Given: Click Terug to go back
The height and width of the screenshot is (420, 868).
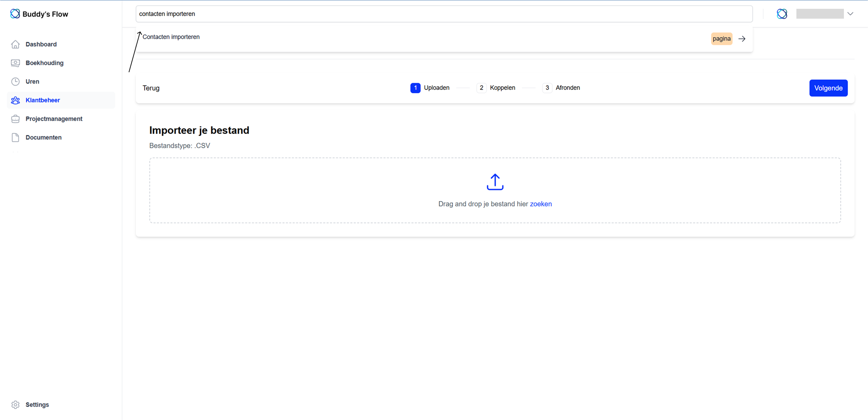Looking at the screenshot, I should tap(151, 88).
